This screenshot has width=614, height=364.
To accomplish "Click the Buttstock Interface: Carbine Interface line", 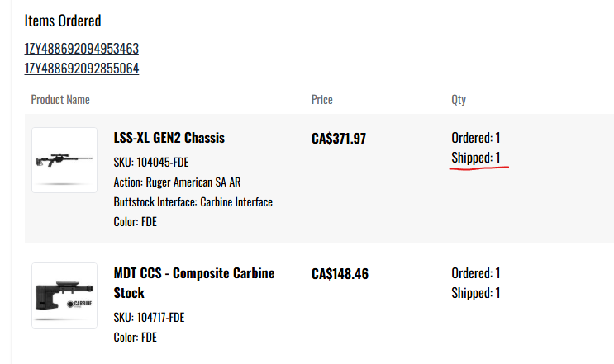I will (x=193, y=201).
